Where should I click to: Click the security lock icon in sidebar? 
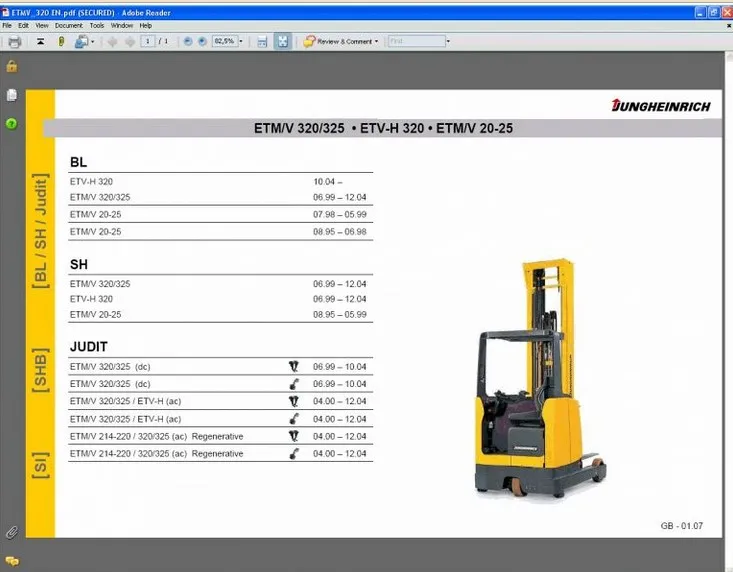[x=12, y=66]
